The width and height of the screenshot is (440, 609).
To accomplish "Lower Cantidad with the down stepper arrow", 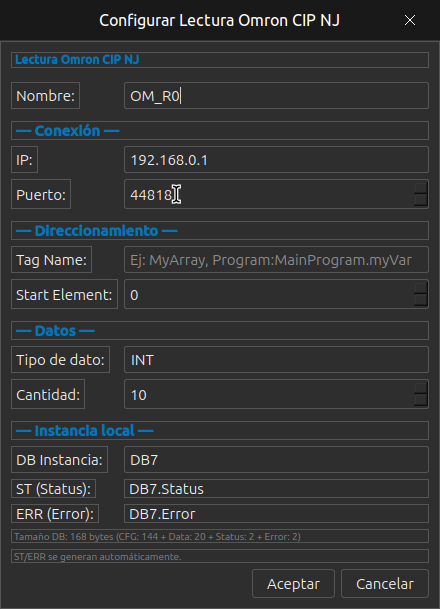I will 421,400.
